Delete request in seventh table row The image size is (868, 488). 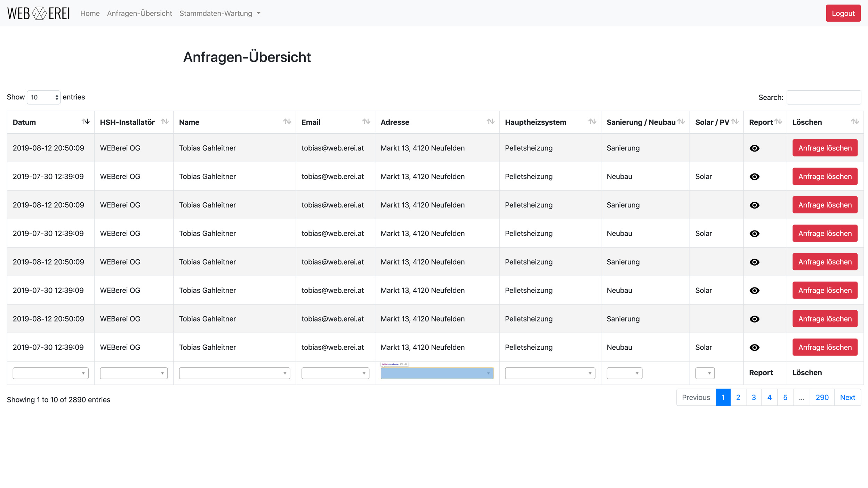coord(825,319)
